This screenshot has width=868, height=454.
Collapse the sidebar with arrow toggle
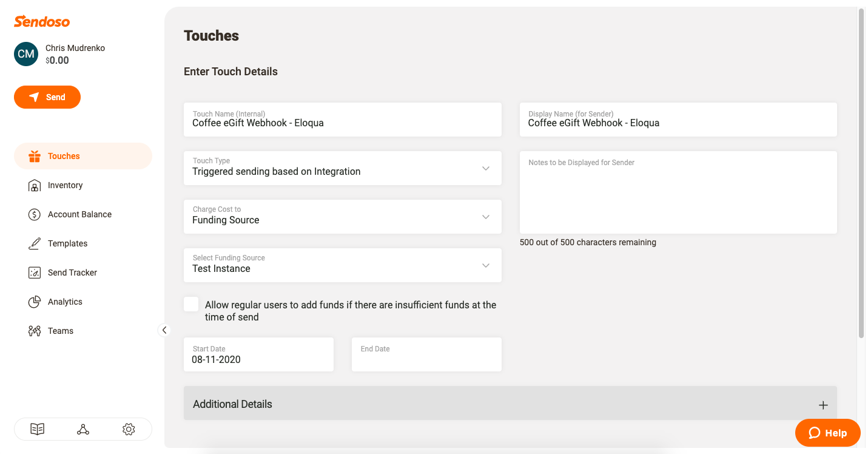tap(164, 330)
